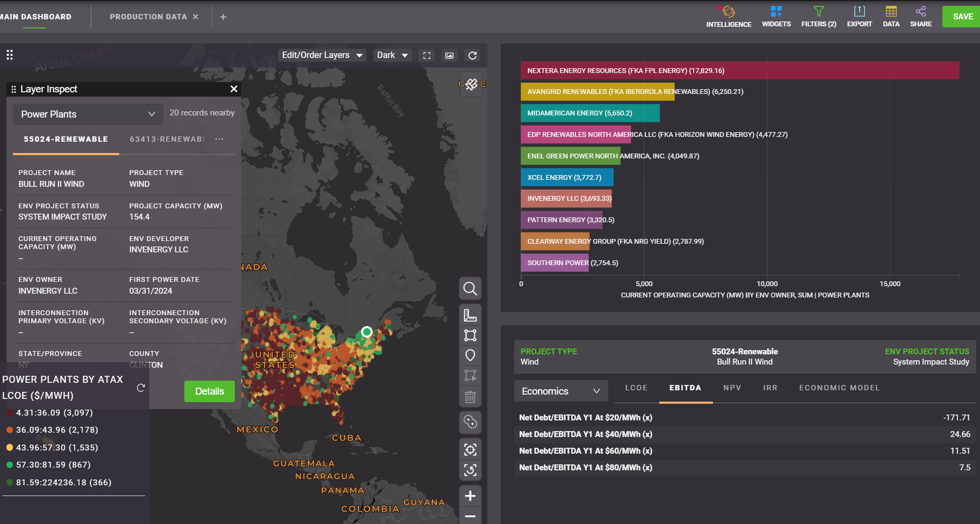Click the green Details button
The image size is (980, 524).
click(209, 391)
